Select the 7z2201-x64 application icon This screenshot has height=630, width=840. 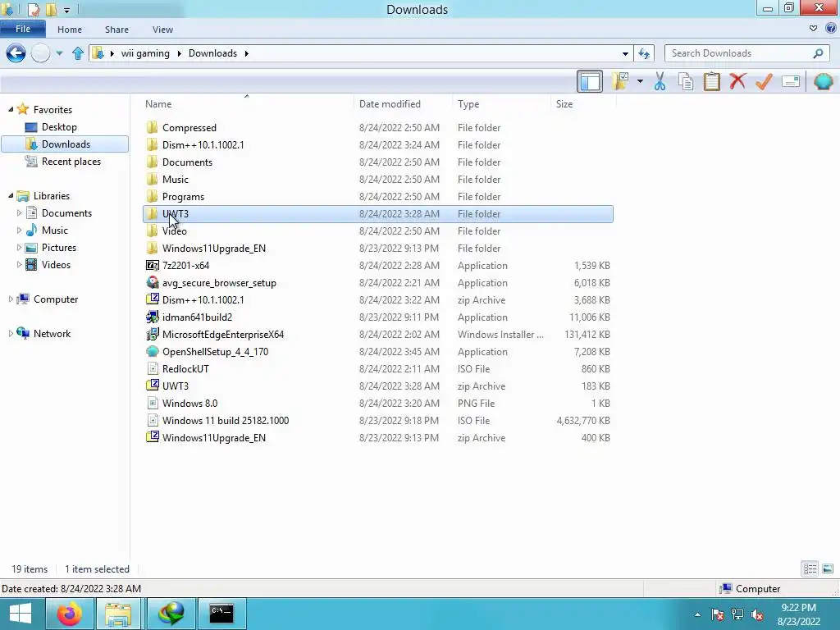[x=152, y=265]
